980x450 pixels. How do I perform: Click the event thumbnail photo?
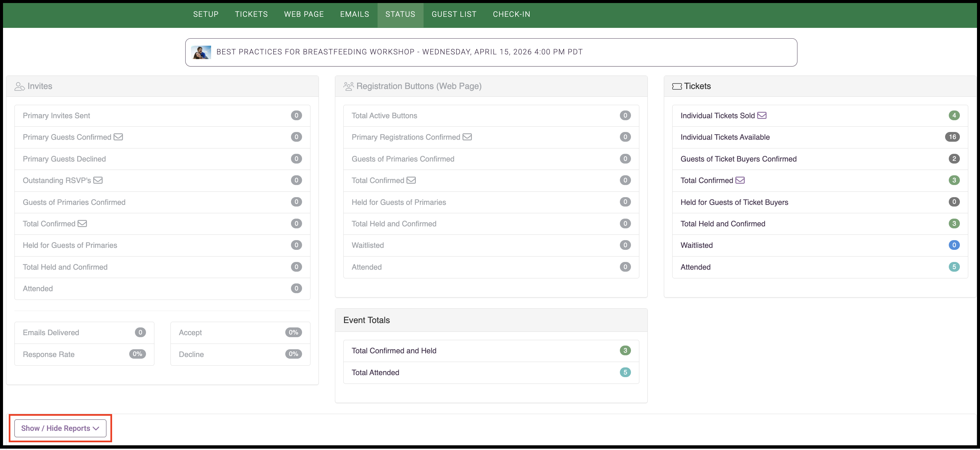(x=201, y=52)
